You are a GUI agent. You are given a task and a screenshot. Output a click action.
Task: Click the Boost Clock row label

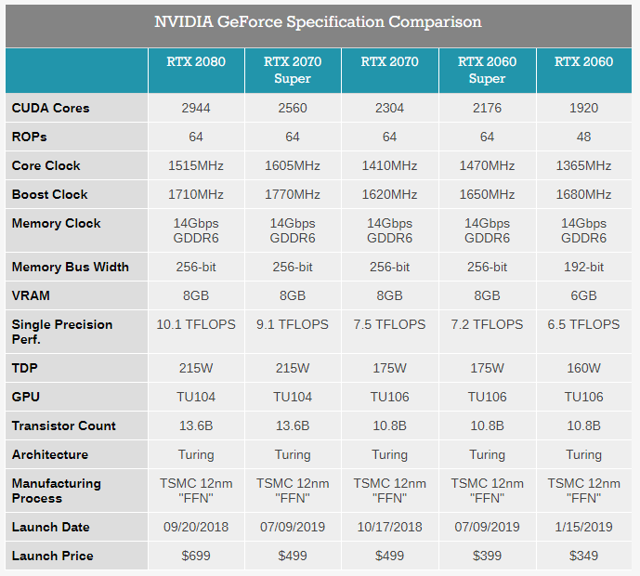pos(50,195)
